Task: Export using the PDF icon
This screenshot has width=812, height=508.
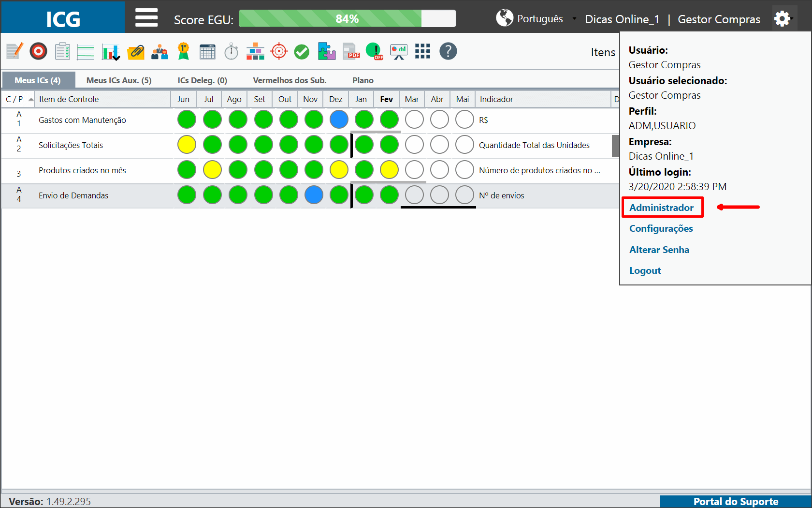Action: (x=351, y=51)
